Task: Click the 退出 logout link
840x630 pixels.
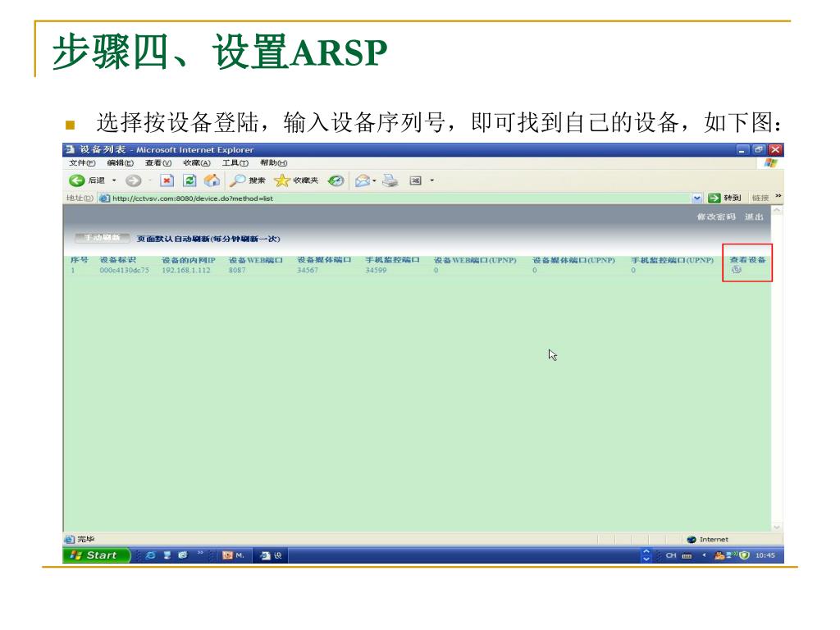Action: [754, 217]
